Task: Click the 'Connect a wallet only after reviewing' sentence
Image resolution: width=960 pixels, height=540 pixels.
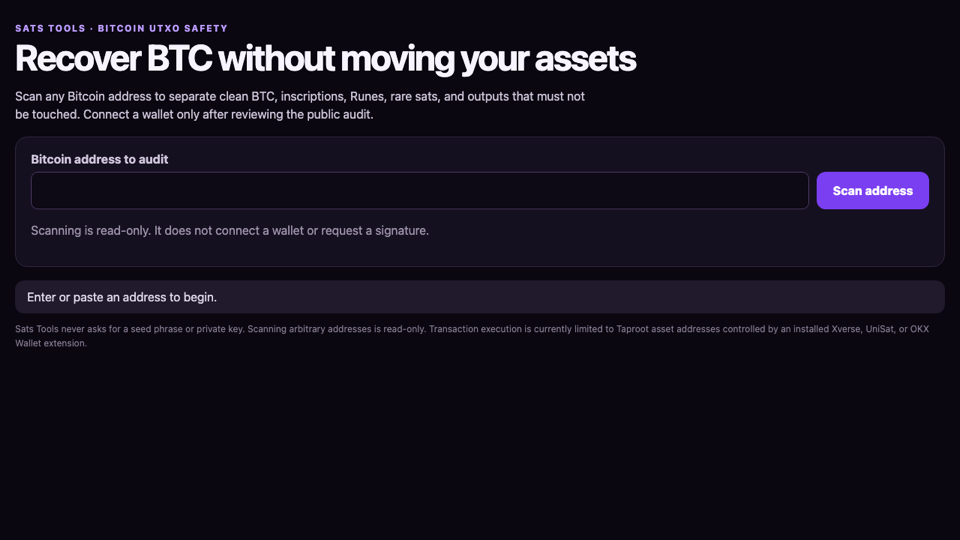Action: [x=228, y=114]
